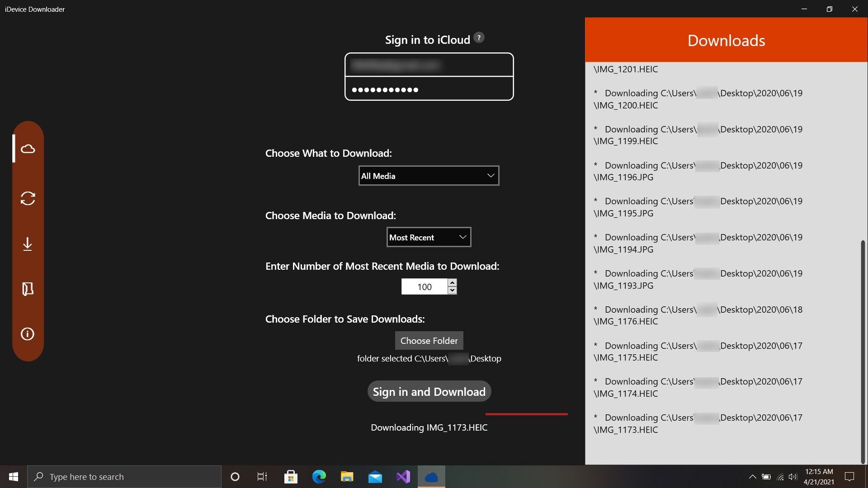Click the book/map sidebar icon
868x488 pixels.
[28, 289]
